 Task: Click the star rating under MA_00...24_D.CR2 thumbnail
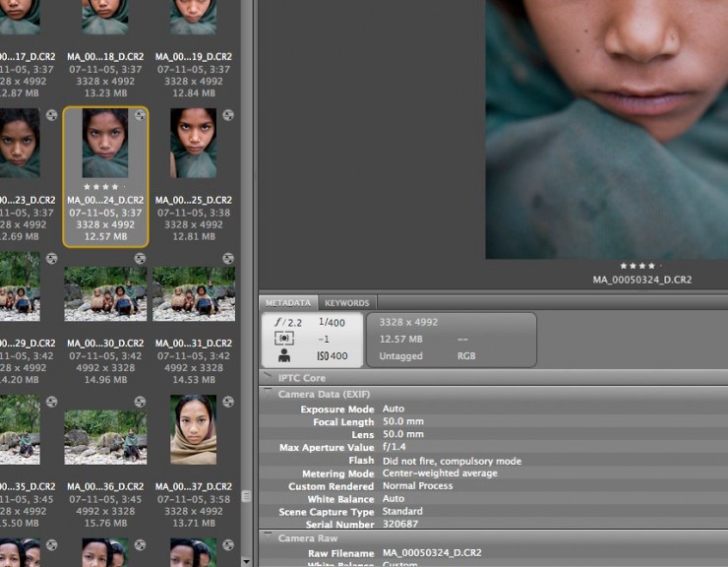pyautogui.click(x=105, y=187)
